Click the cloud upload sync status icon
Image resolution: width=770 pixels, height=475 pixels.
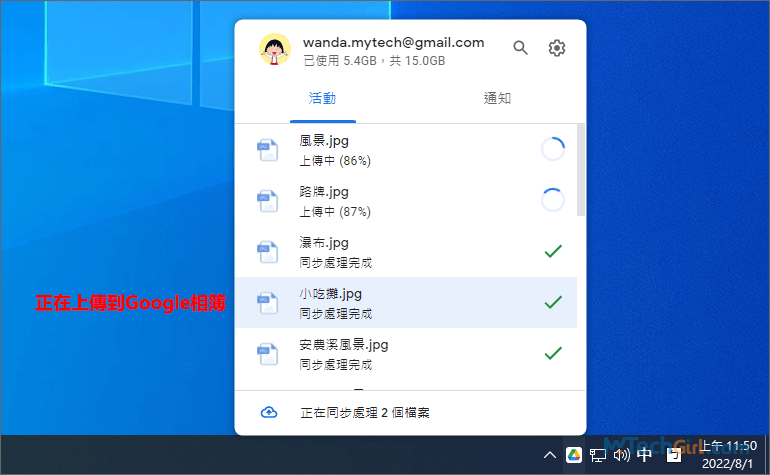pyautogui.click(x=268, y=412)
